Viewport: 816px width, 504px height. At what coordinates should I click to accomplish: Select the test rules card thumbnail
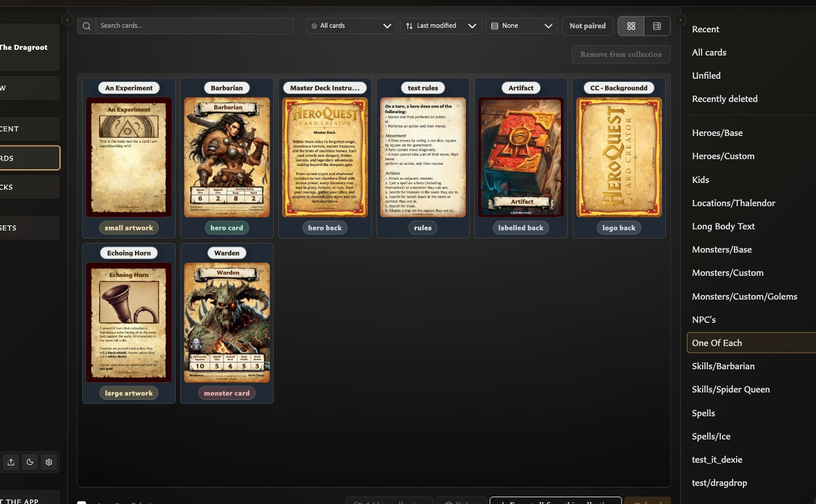coord(423,157)
